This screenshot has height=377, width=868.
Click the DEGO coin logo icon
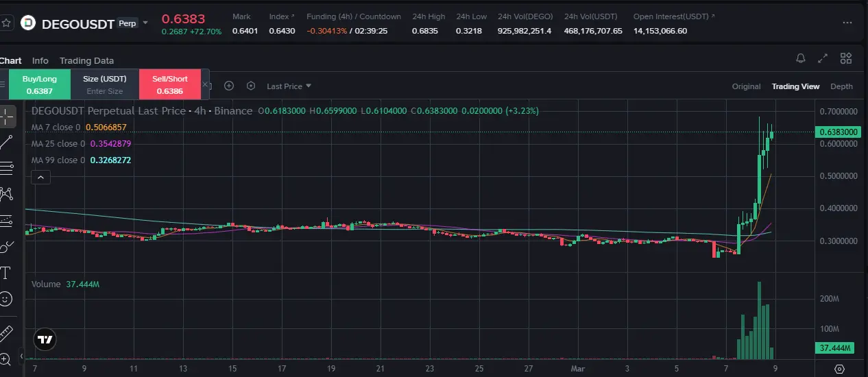coord(28,23)
